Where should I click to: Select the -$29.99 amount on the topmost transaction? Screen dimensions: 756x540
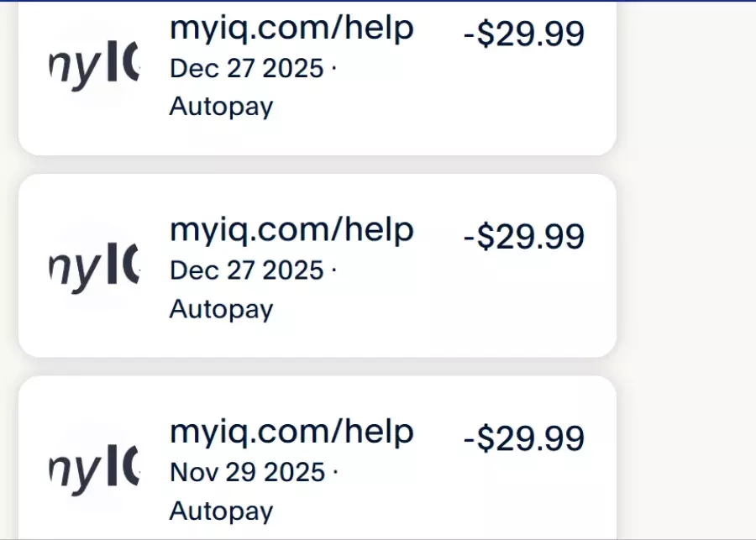[x=523, y=35]
